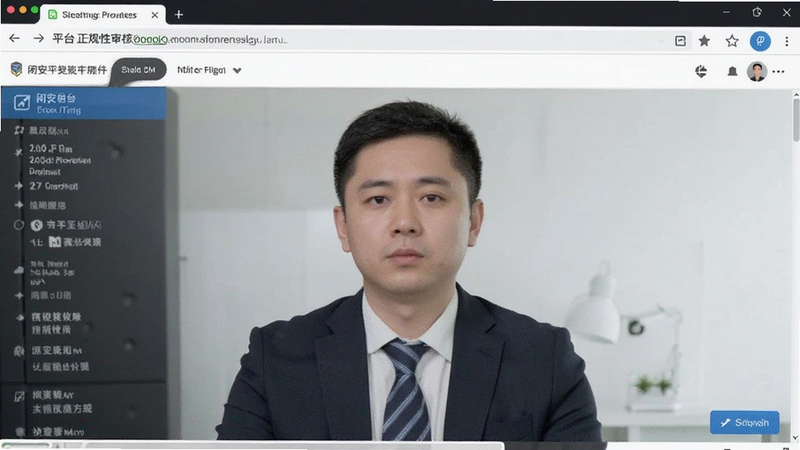Open the browser three-dot menu
Image resolution: width=800 pixels, height=450 pixels.
[x=786, y=41]
